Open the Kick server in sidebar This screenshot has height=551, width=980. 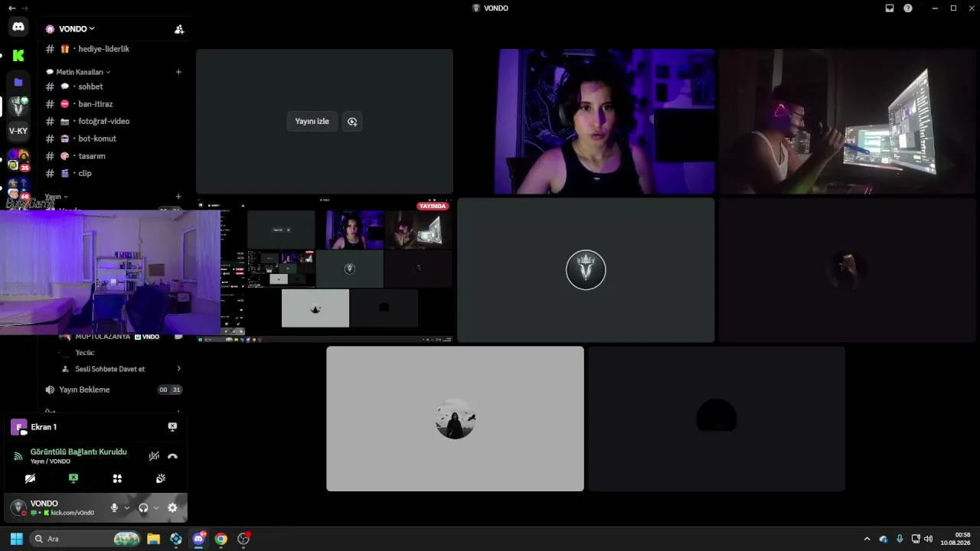pos(18,55)
